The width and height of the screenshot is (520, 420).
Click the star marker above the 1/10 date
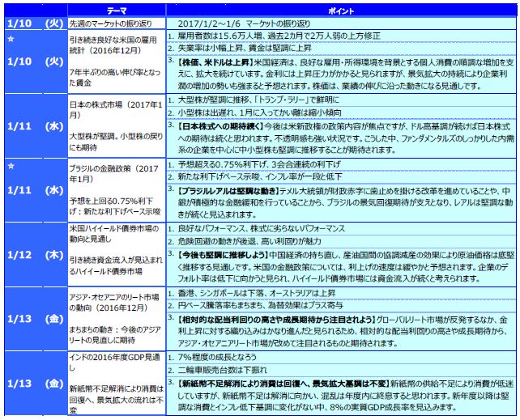[x=7, y=36]
